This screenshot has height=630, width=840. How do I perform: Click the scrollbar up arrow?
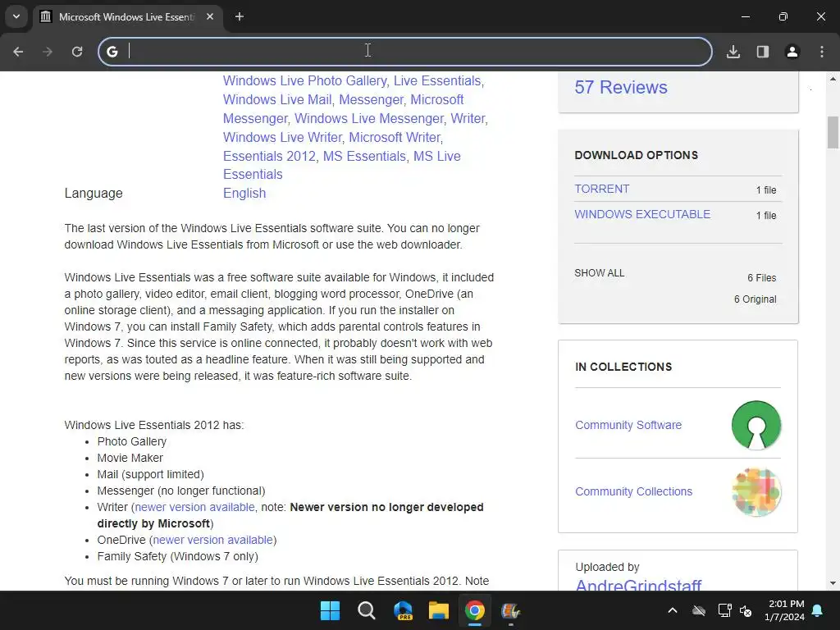(x=833, y=79)
